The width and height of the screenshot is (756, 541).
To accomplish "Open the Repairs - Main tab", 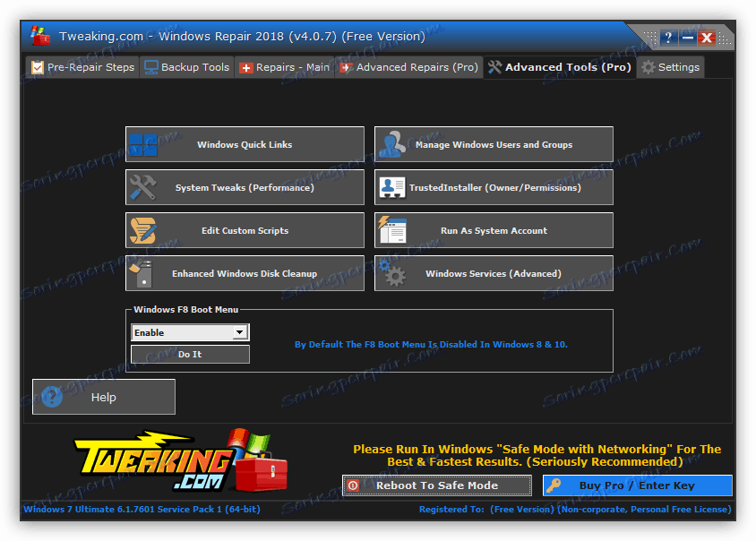I will click(285, 67).
